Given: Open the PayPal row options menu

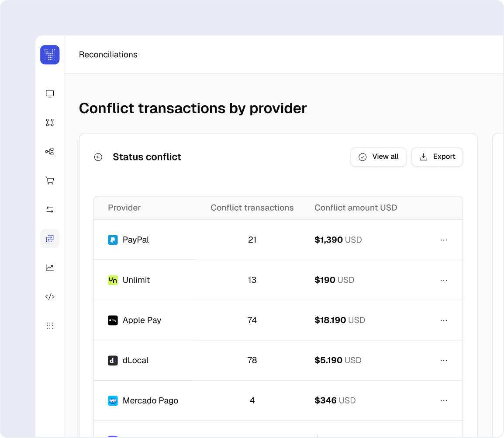Looking at the screenshot, I should coord(444,240).
